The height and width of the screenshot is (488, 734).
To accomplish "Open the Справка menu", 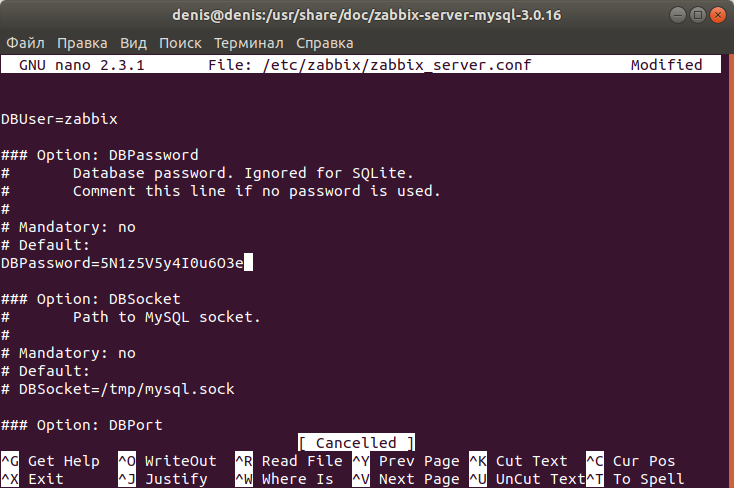I will click(x=324, y=43).
